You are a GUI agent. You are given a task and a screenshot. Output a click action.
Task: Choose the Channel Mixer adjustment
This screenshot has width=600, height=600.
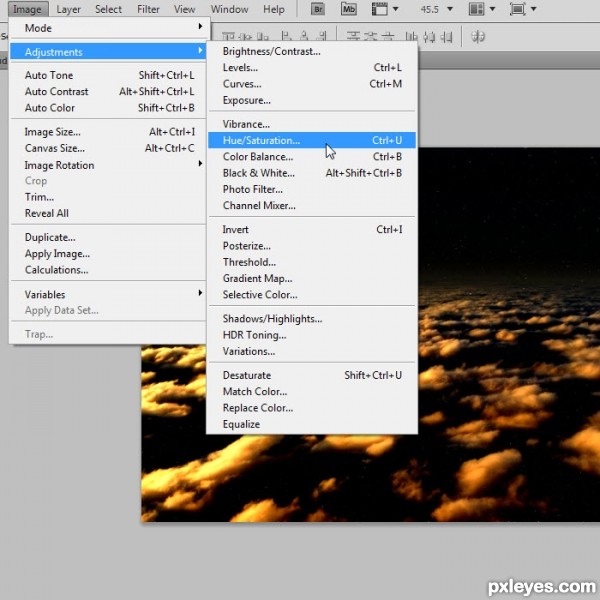click(311, 205)
